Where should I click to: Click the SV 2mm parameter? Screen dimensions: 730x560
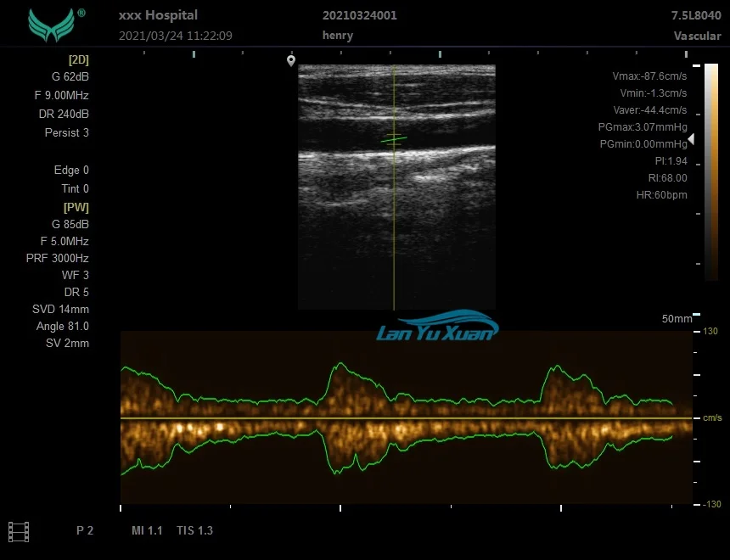point(67,343)
